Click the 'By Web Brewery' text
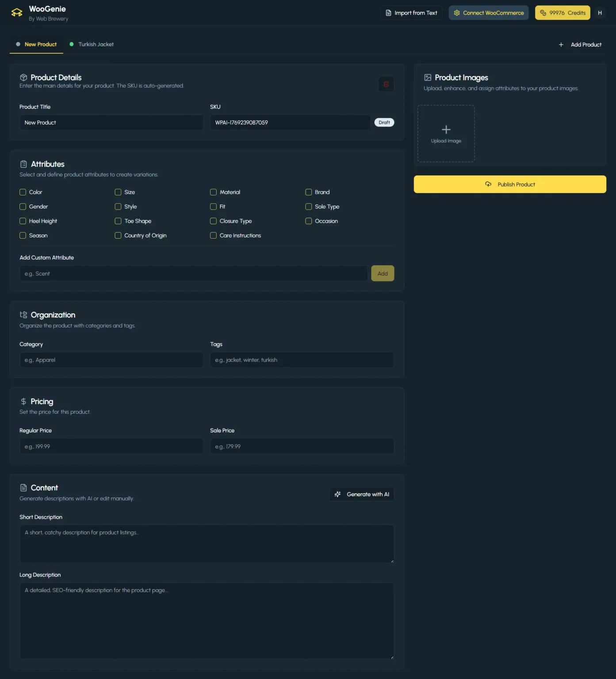 point(49,19)
